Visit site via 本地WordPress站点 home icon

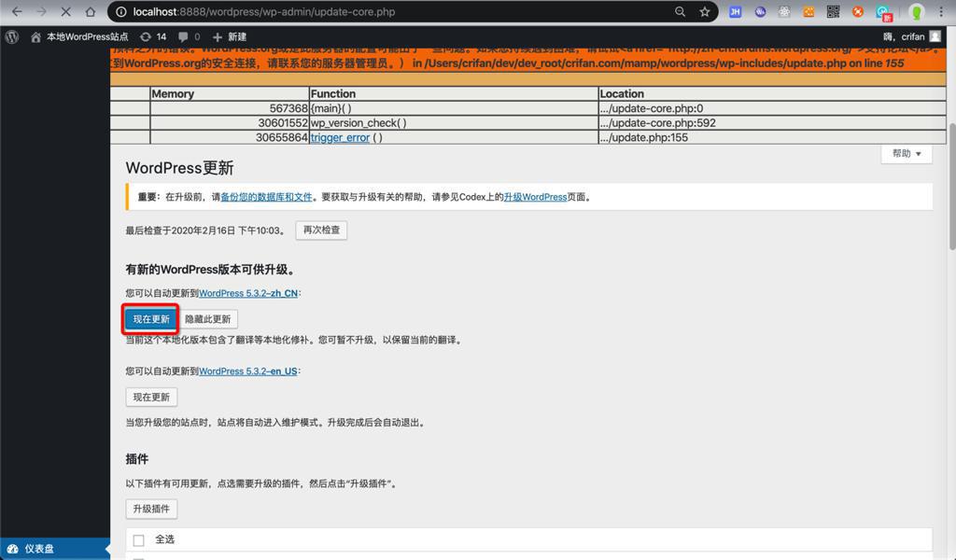36,36
